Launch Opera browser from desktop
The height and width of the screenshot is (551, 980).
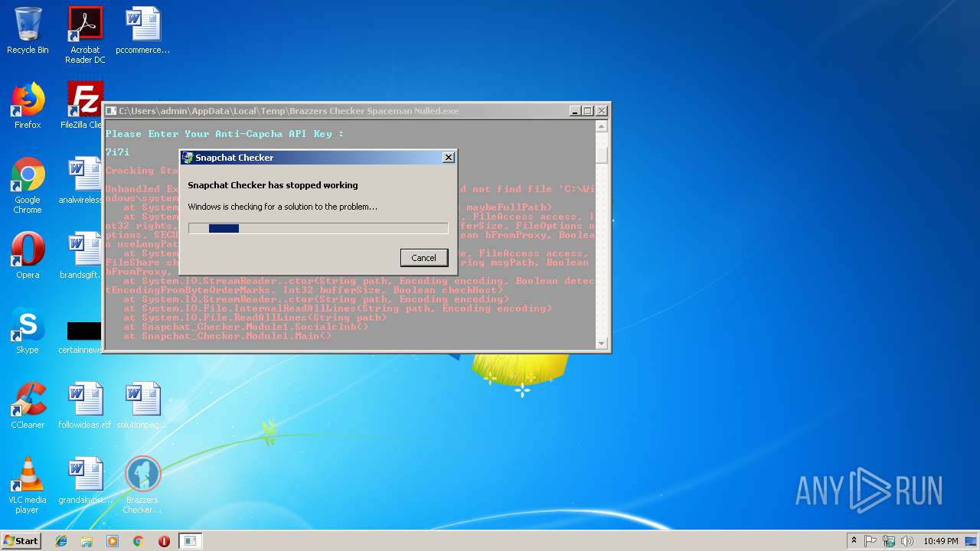(28, 256)
